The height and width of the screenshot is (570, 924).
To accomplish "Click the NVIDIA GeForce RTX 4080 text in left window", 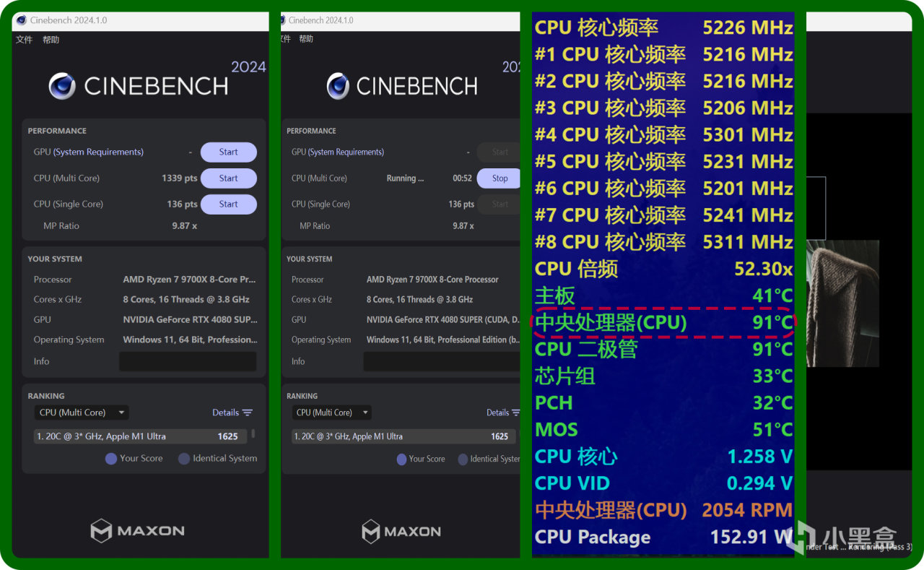I will [x=190, y=319].
